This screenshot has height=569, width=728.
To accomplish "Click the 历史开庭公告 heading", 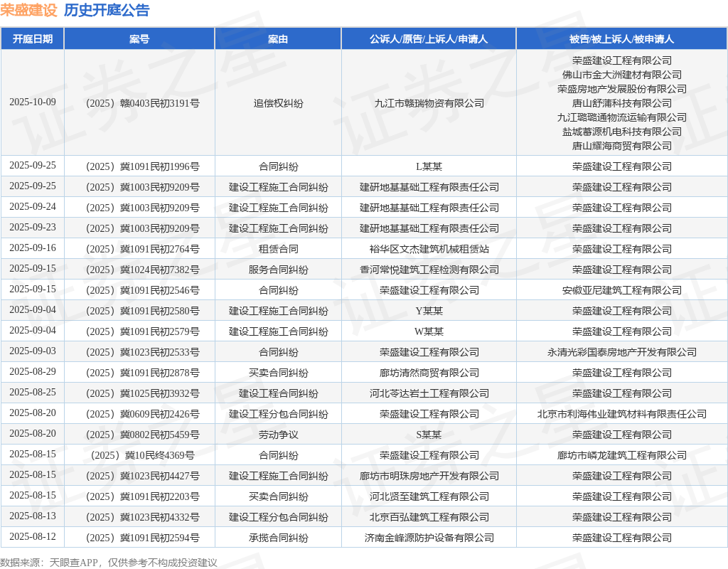I will point(107,10).
